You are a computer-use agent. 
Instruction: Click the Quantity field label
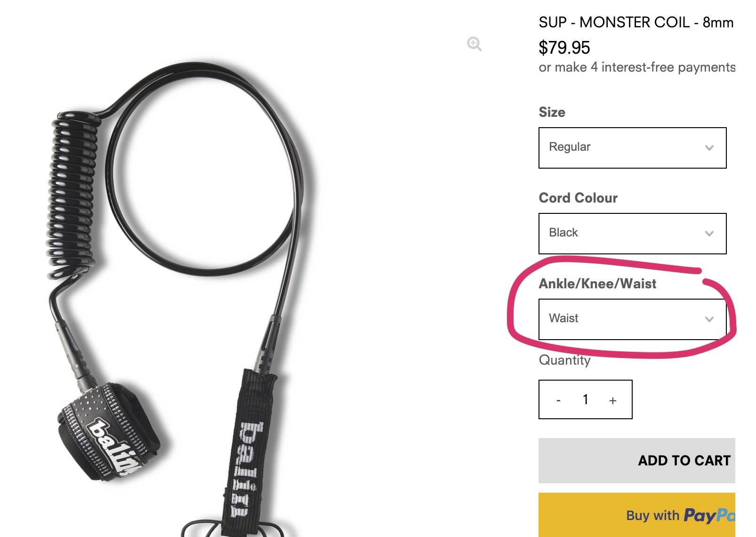point(564,360)
